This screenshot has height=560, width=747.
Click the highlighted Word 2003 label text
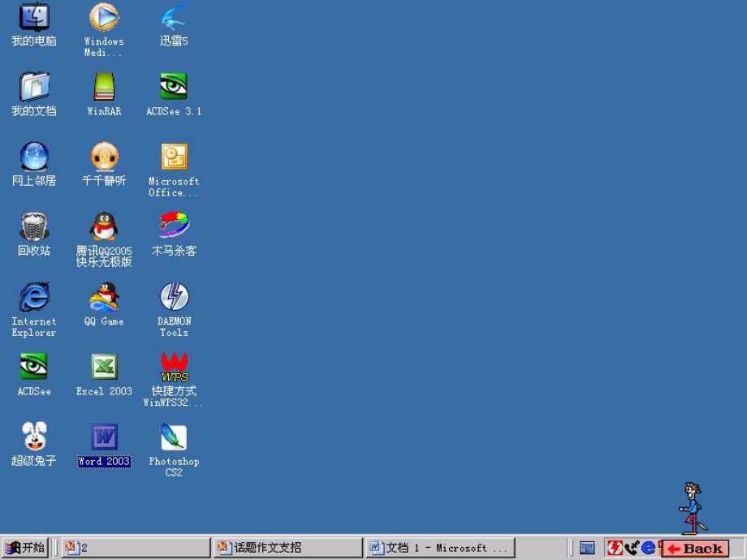(104, 461)
